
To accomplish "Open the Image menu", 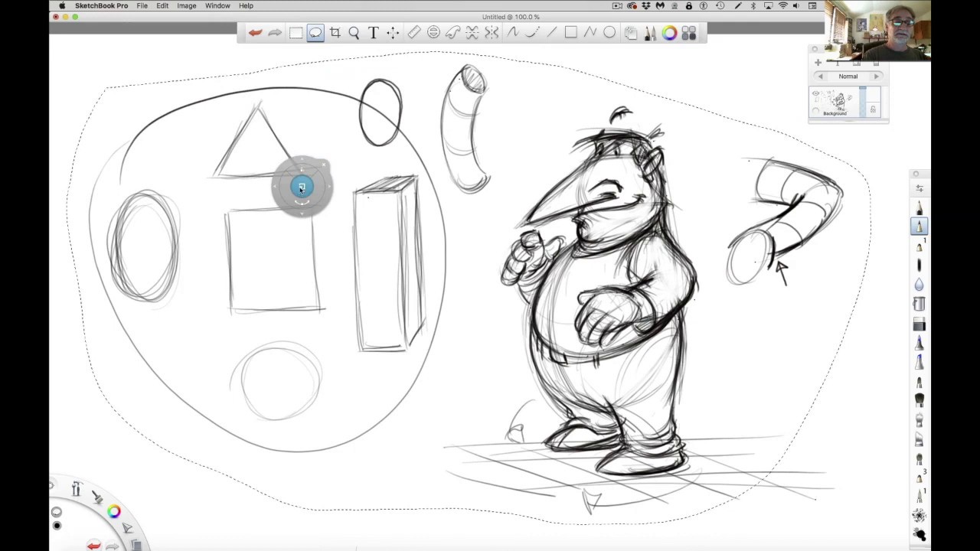I will (187, 5).
